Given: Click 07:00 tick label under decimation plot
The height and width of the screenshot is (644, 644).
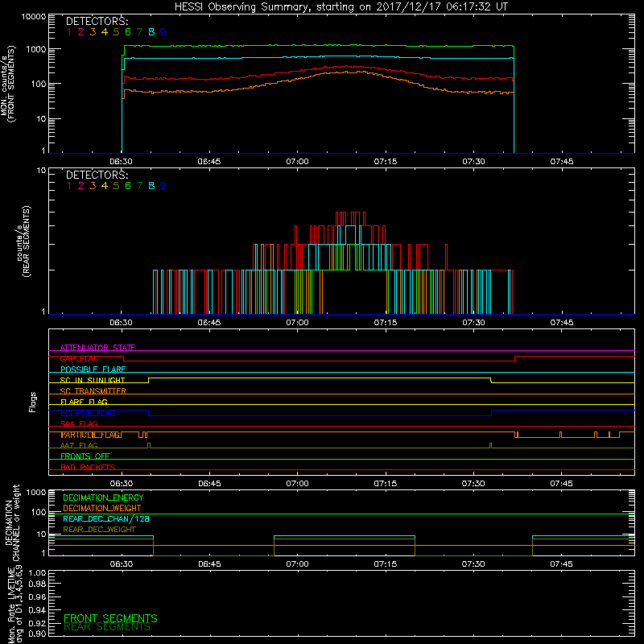Looking at the screenshot, I should pyautogui.click(x=297, y=564).
